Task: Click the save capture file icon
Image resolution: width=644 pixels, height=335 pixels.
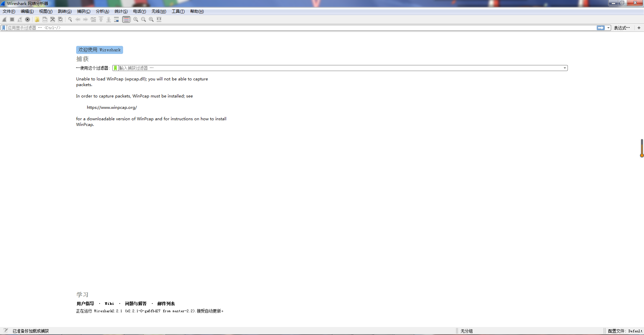Action: click(x=45, y=19)
